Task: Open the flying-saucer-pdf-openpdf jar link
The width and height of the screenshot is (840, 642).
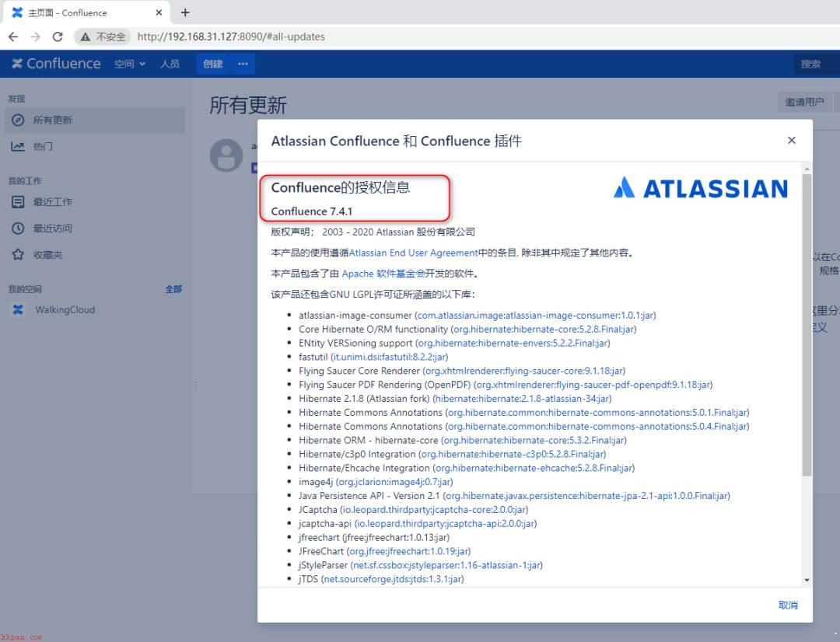Action: 593,385
